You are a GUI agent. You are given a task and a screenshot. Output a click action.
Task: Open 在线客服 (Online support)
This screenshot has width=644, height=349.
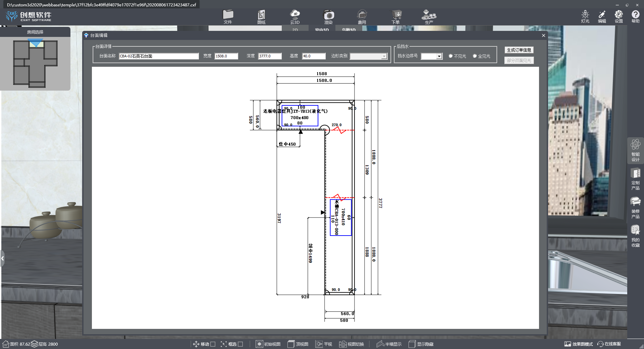pyautogui.click(x=609, y=344)
